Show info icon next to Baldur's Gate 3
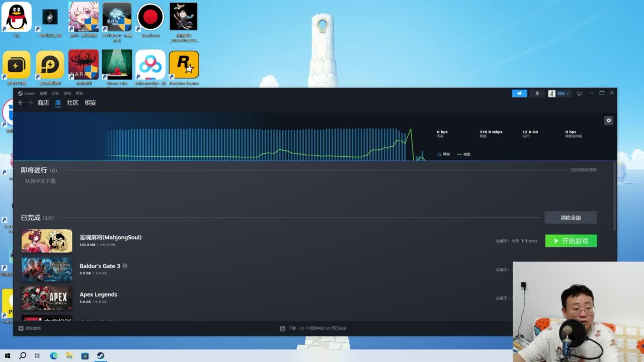The image size is (644, 362). click(x=125, y=266)
